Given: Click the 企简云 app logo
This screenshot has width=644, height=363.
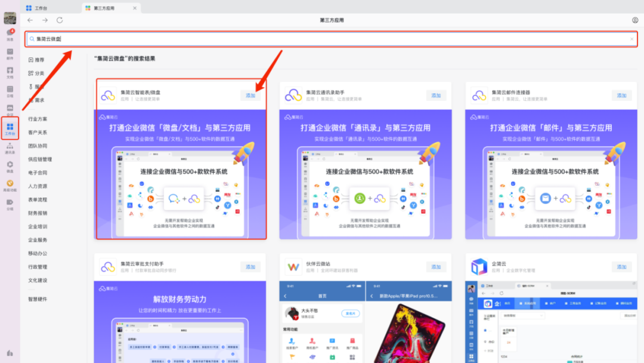Looking at the screenshot, I should coord(479,267).
